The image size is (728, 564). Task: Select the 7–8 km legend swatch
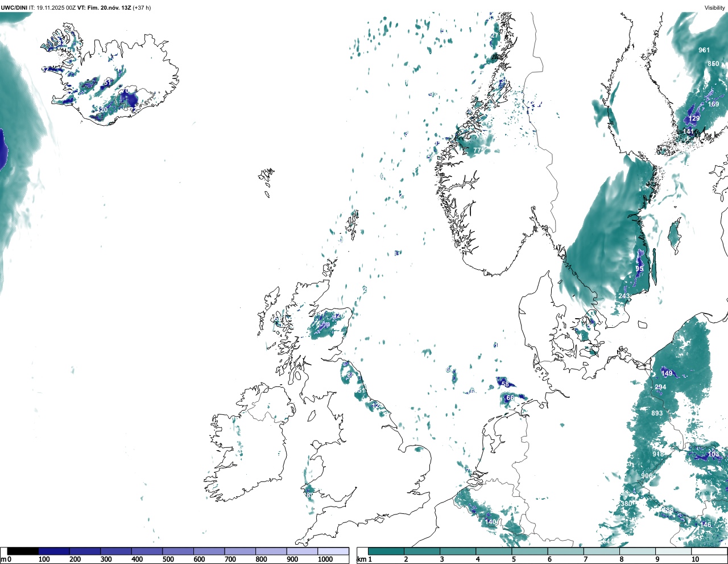[602, 551]
